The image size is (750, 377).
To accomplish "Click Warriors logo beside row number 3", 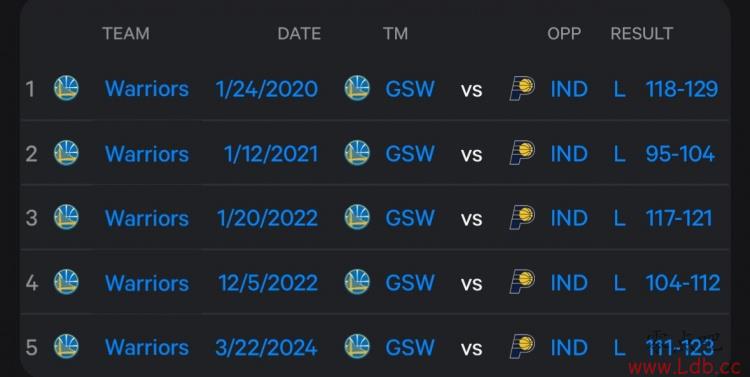I will 66,217.
